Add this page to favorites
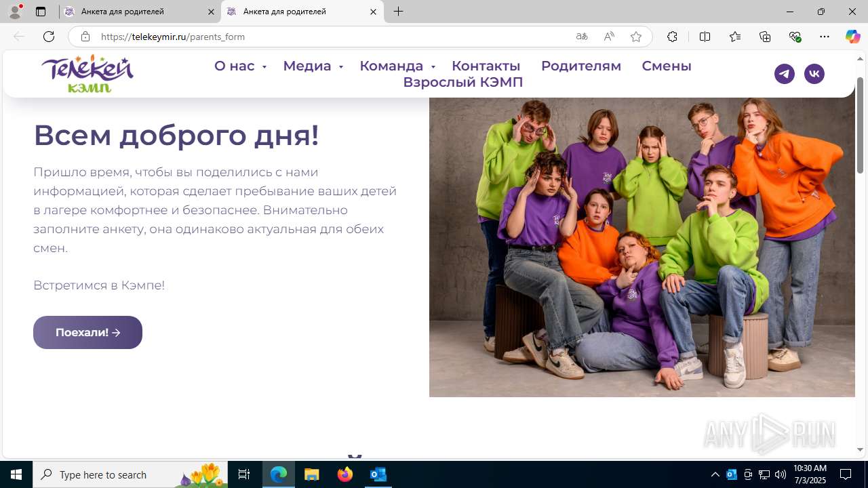Viewport: 868px width, 488px height. click(x=636, y=37)
